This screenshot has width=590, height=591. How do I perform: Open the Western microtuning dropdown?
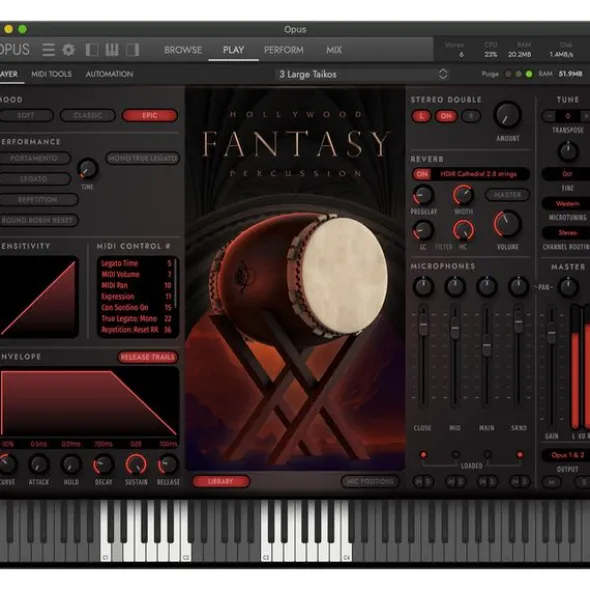(567, 204)
